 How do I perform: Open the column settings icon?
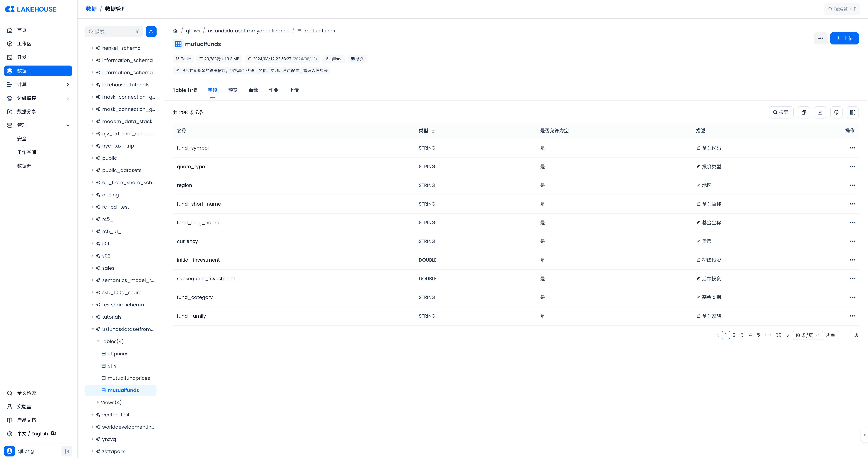853,113
